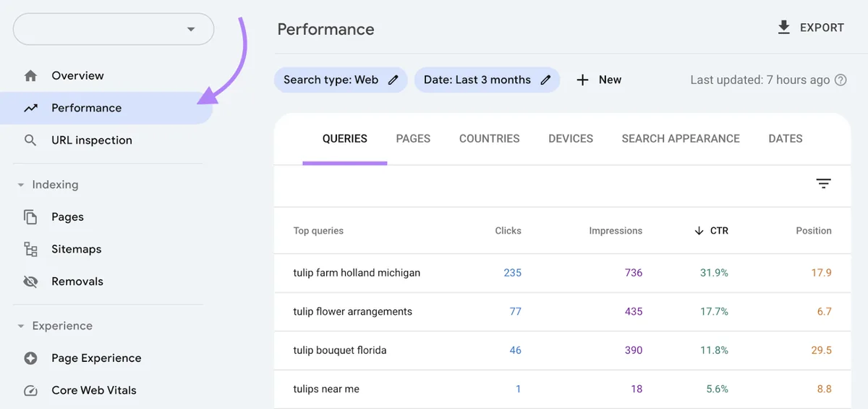
Task: Click the EXPORT button label
Action: click(x=822, y=28)
